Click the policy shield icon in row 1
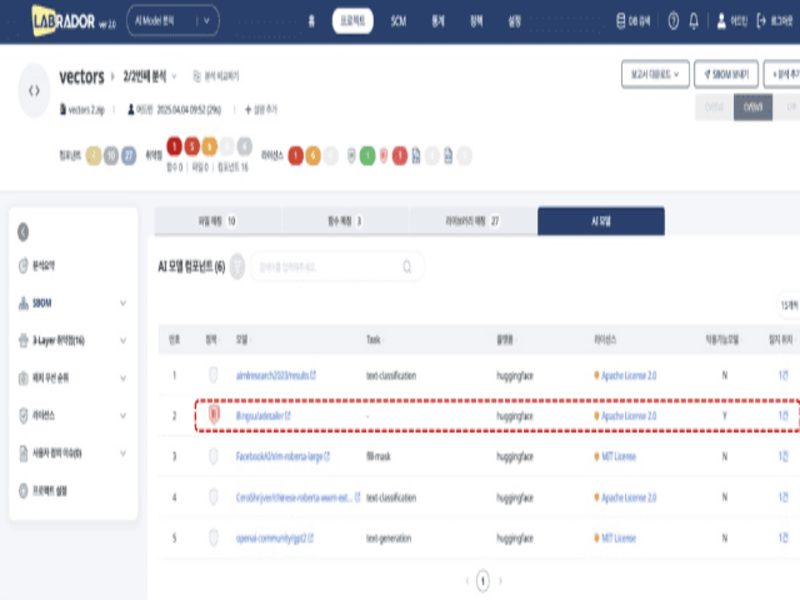The height and width of the screenshot is (600, 800). [x=212, y=376]
